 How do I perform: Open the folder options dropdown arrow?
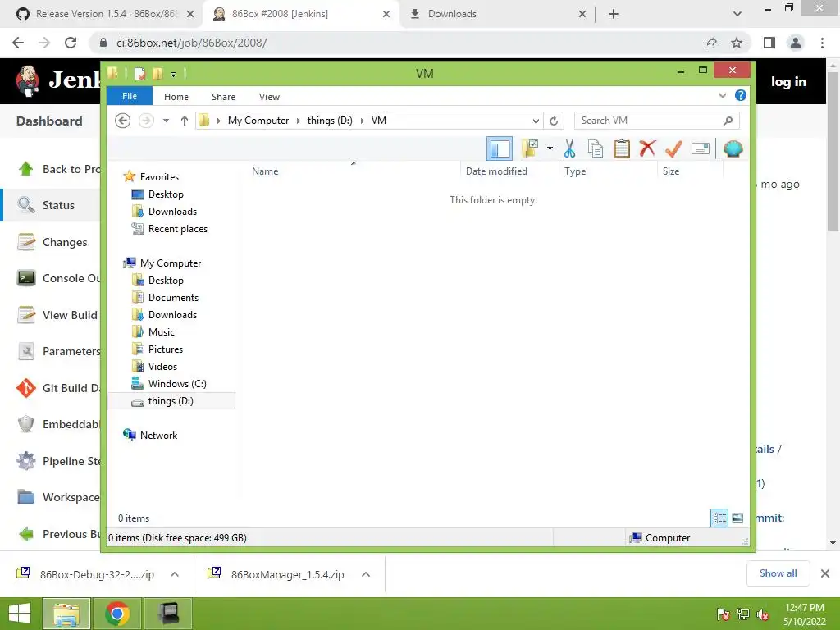(x=550, y=148)
